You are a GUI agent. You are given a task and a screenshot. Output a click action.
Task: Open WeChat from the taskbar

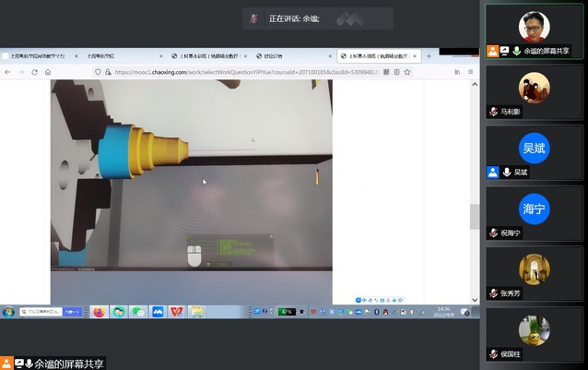[x=138, y=312]
